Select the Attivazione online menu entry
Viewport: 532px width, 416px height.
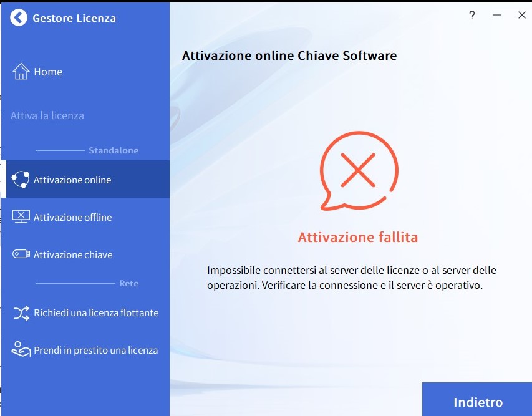(x=72, y=180)
